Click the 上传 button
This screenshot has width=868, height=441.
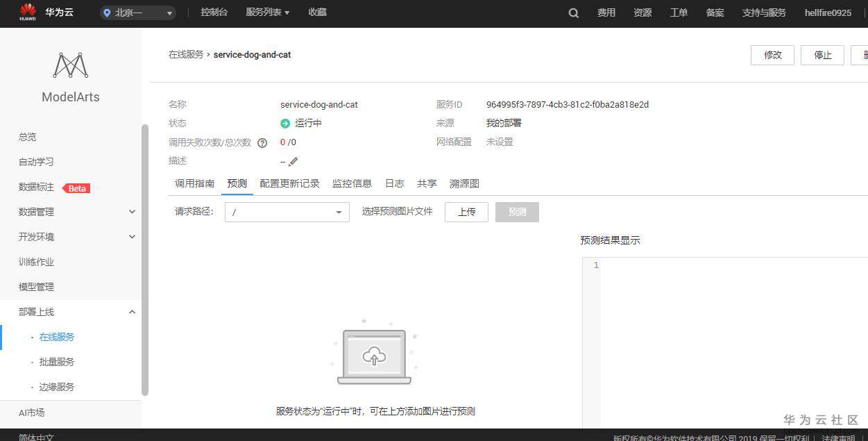[x=466, y=212]
